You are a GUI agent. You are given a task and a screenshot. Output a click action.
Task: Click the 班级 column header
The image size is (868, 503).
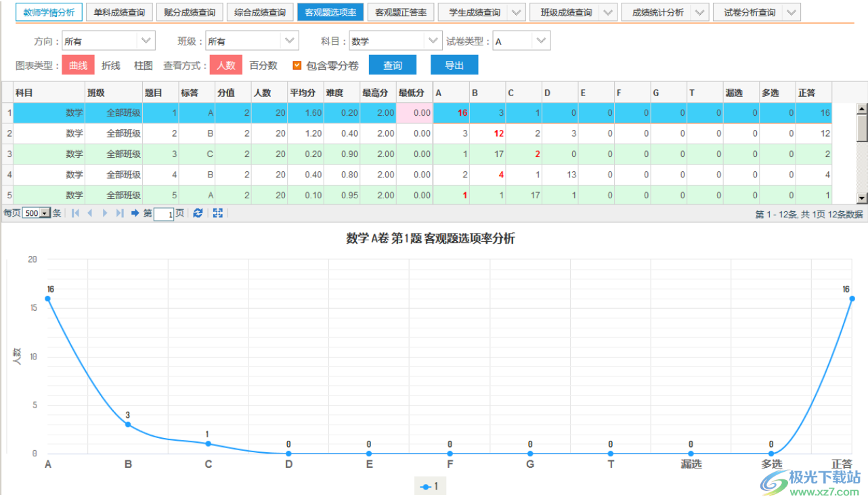(x=113, y=92)
